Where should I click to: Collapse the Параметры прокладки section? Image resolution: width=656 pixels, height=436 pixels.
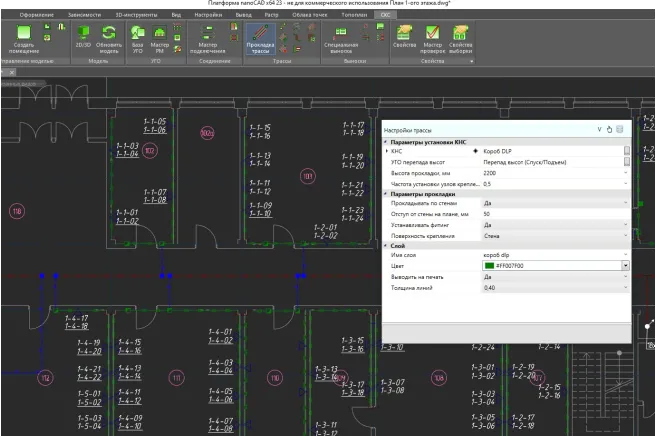pyautogui.click(x=386, y=193)
